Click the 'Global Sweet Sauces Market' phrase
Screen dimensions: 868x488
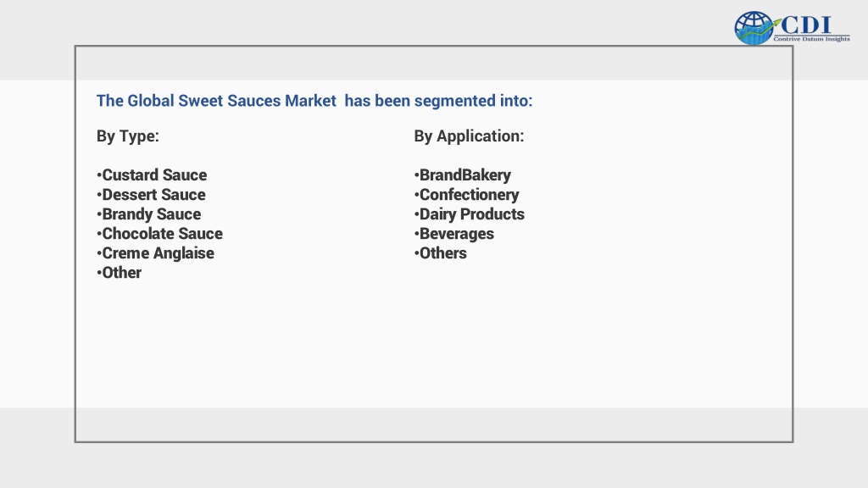232,101
